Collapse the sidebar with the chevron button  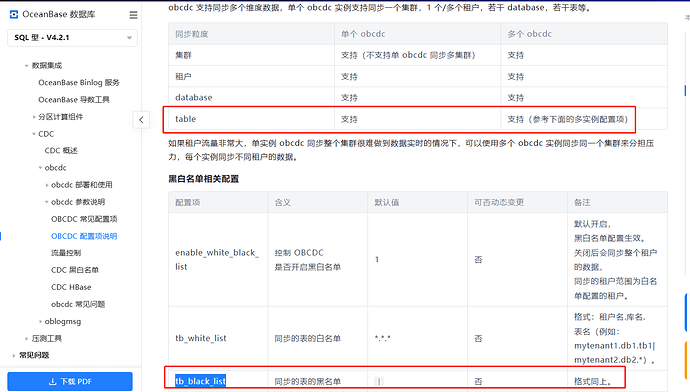141,120
